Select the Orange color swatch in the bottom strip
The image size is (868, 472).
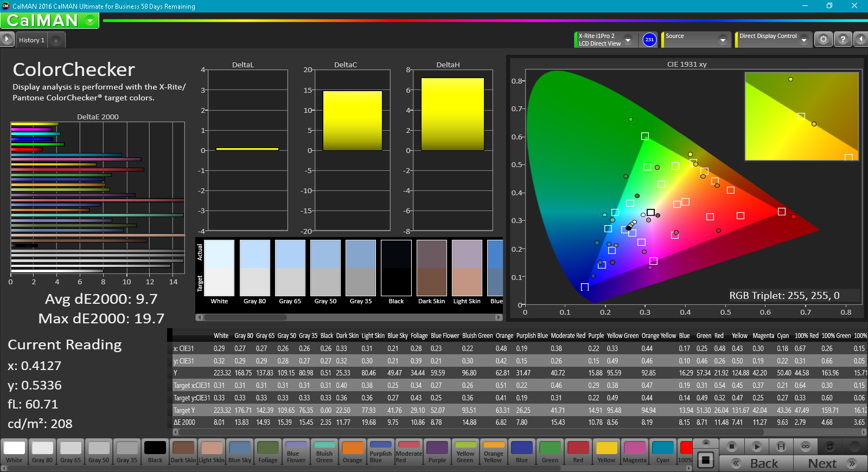[353, 452]
